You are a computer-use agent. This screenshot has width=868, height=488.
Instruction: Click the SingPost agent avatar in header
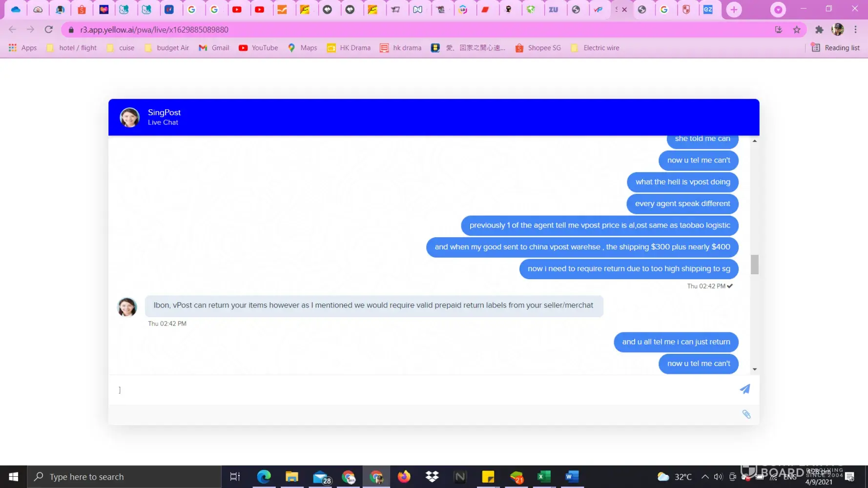tap(130, 117)
